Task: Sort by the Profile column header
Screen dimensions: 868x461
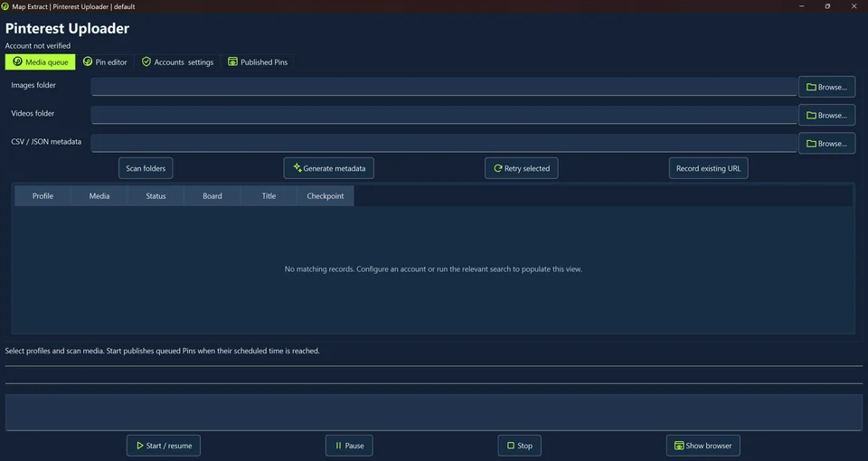Action: 42,196
